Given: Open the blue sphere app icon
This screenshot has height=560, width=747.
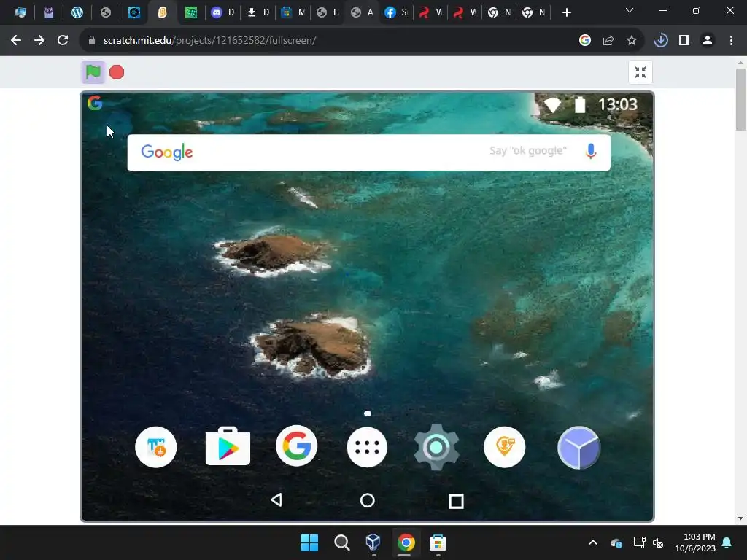Looking at the screenshot, I should [578, 448].
